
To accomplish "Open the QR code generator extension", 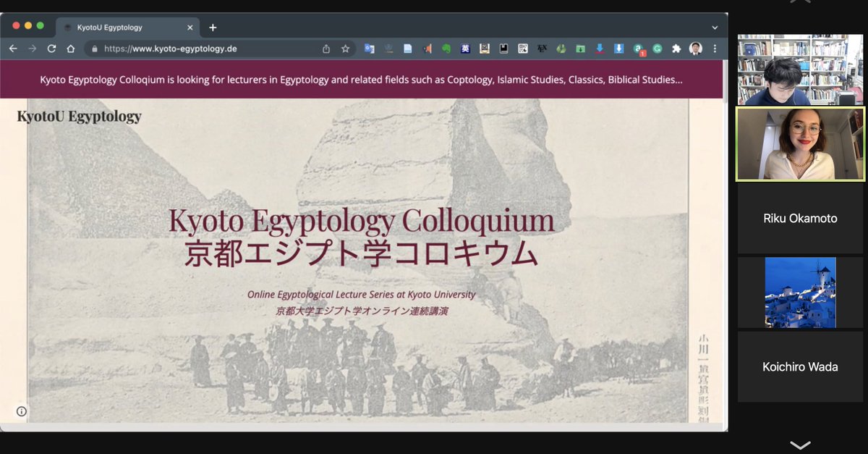I will (523, 49).
